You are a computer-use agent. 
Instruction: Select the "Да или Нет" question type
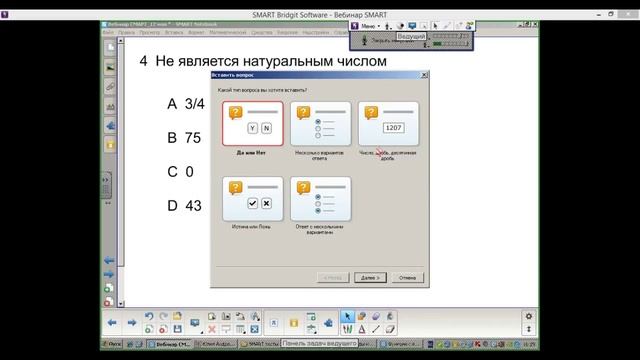253,124
